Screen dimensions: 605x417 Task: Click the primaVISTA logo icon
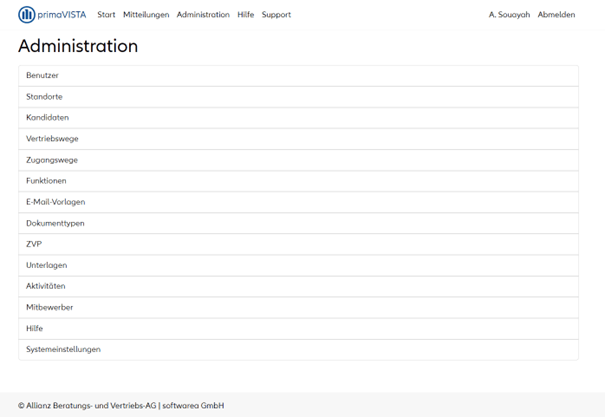[x=27, y=15]
